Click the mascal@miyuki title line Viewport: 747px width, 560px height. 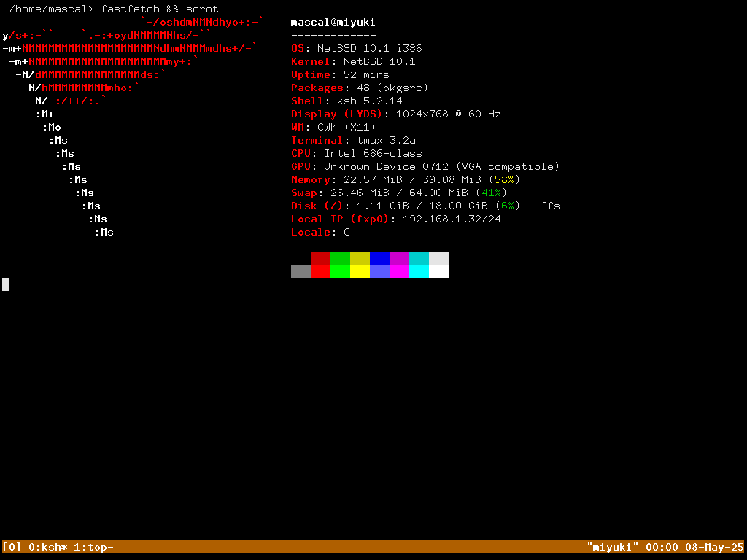pyautogui.click(x=333, y=22)
